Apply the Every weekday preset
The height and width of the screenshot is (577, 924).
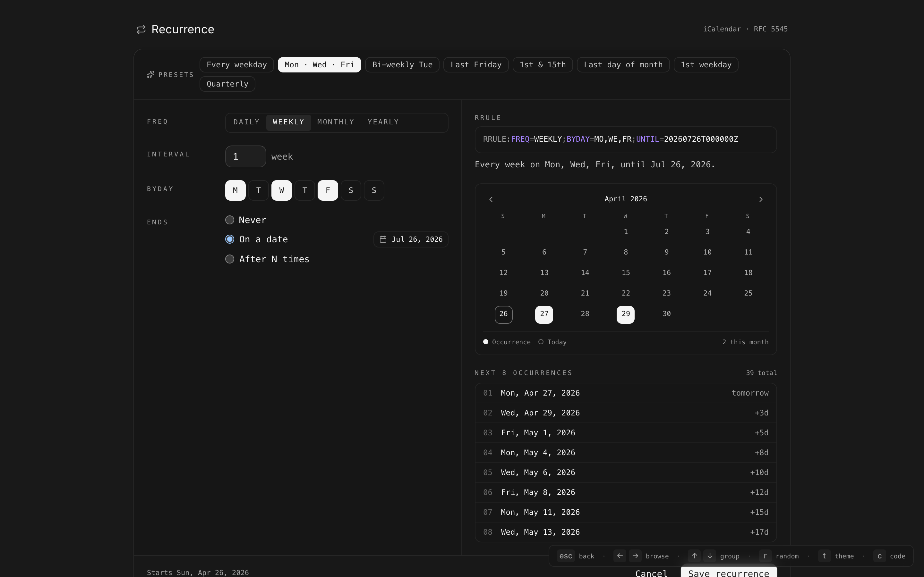(236, 64)
